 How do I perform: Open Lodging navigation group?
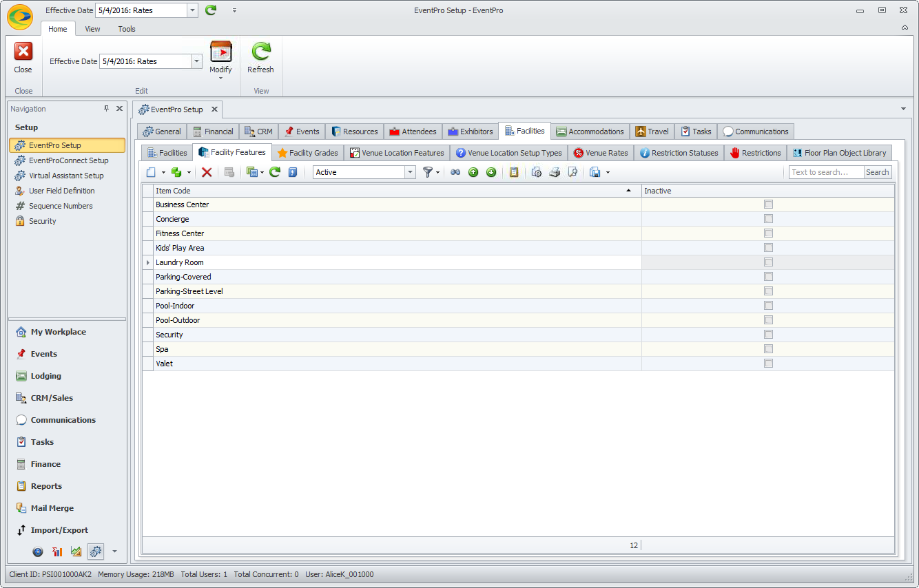(46, 376)
